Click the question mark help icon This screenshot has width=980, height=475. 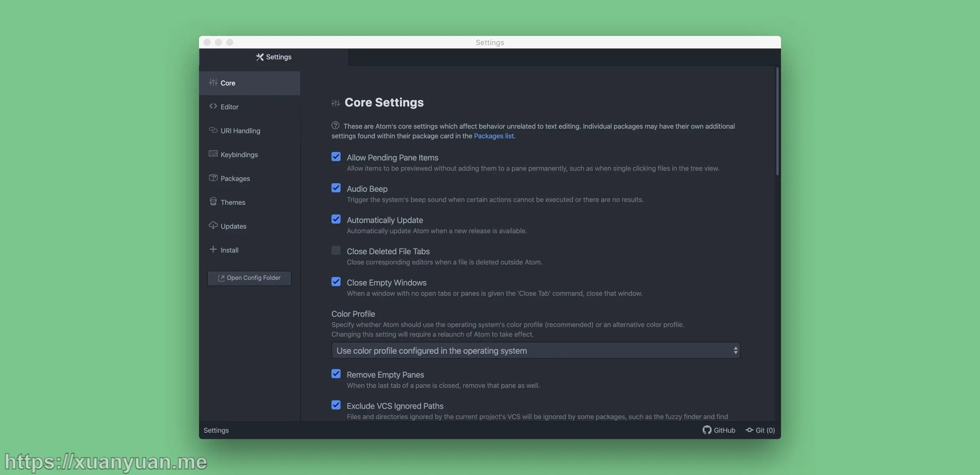pos(335,125)
